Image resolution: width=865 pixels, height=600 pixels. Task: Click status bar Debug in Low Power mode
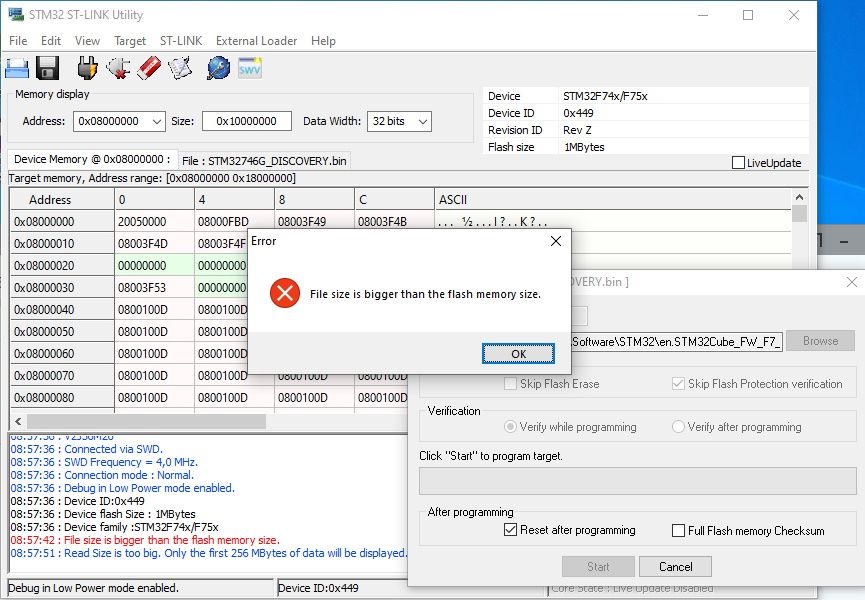click(x=141, y=588)
